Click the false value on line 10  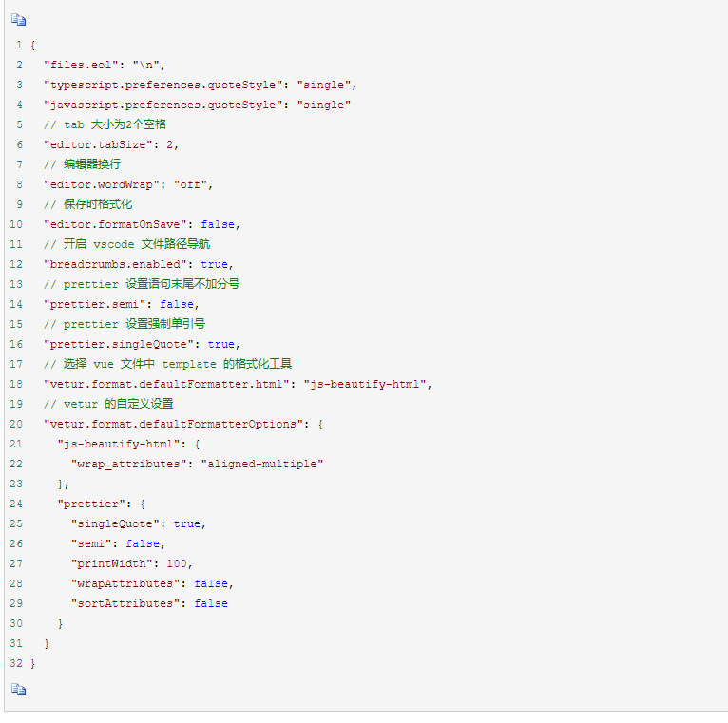tap(218, 224)
